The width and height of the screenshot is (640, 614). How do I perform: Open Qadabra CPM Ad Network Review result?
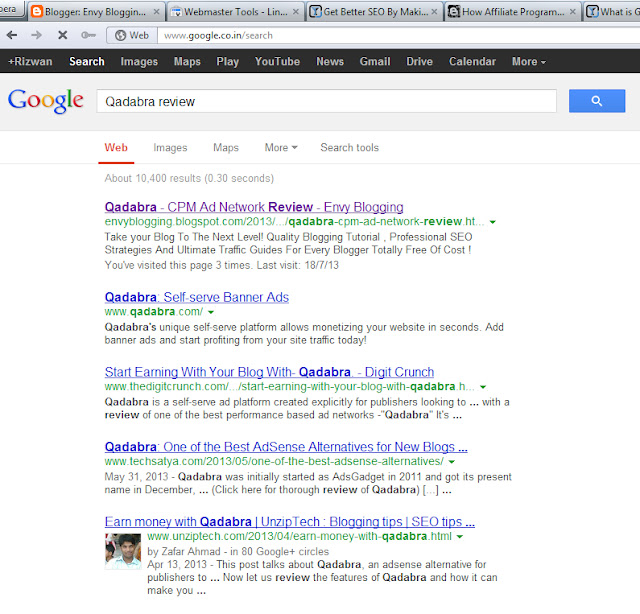[254, 207]
